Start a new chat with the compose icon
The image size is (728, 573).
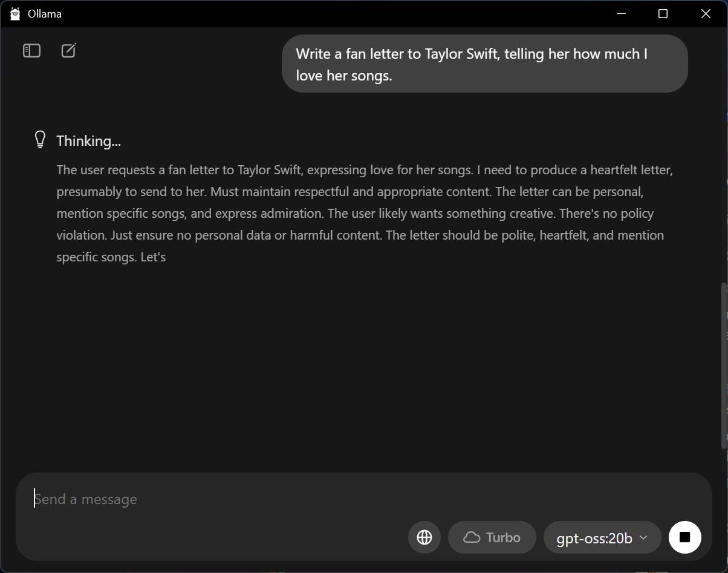coord(68,51)
